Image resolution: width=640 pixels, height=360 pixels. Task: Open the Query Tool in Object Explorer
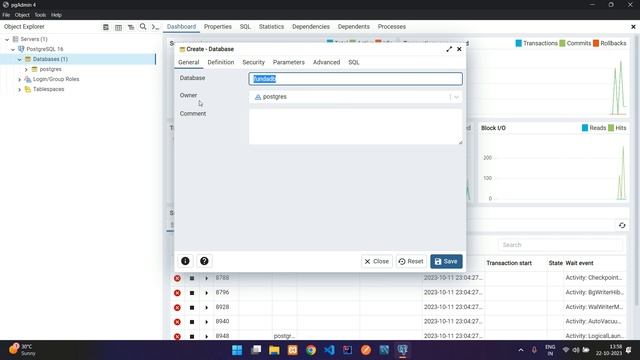pos(106,27)
